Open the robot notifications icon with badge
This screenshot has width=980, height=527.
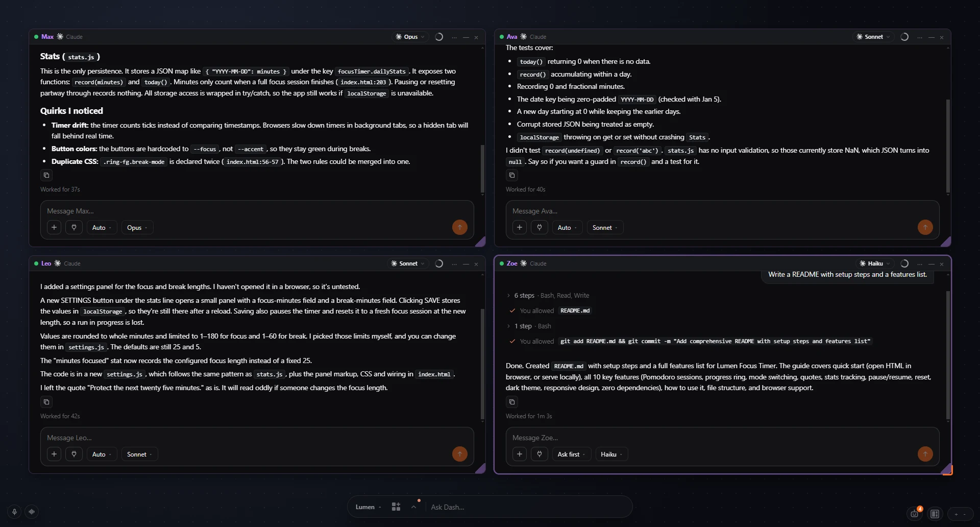[915, 514]
